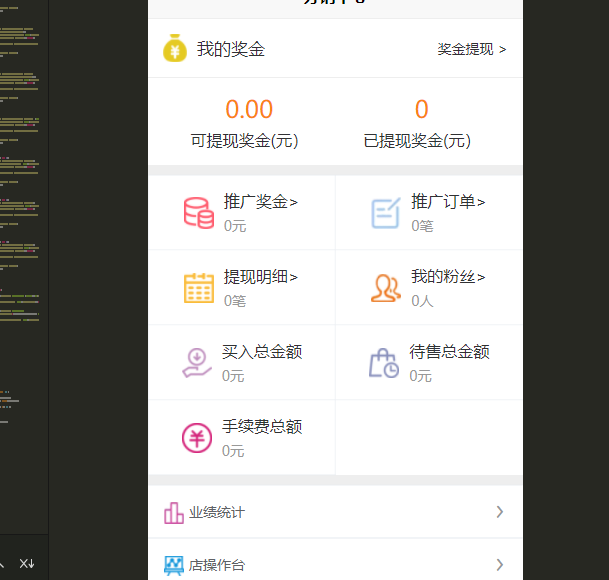Image resolution: width=609 pixels, height=580 pixels.
Task: Click the orange people 我的粉丝 icon
Action: pos(385,288)
